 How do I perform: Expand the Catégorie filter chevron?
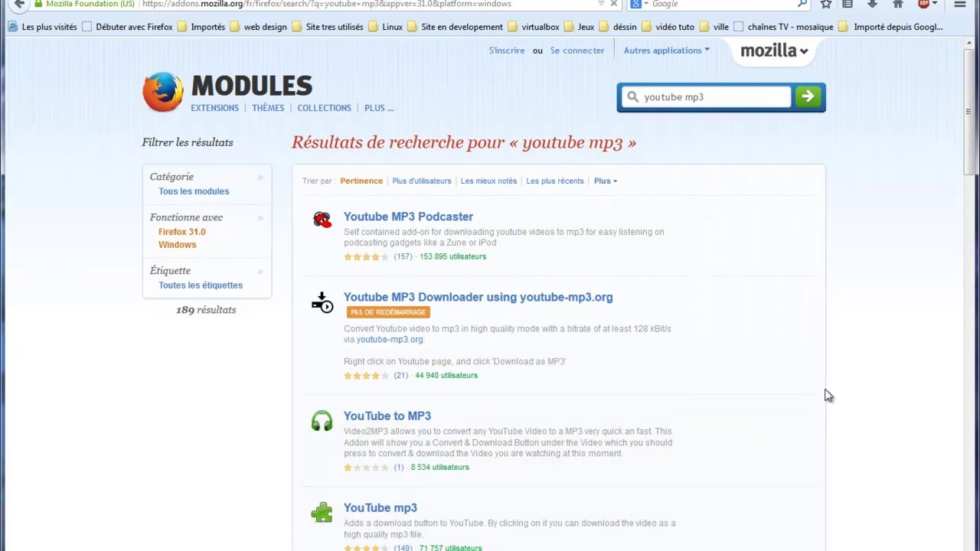(260, 177)
